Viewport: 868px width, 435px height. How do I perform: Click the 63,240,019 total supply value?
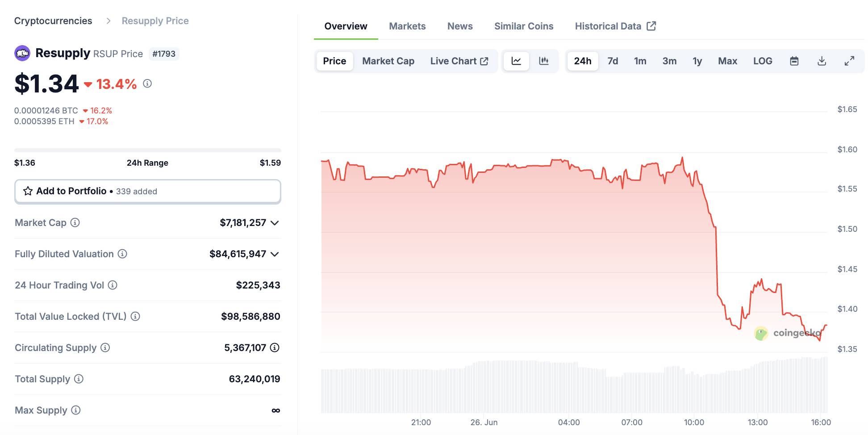[255, 379]
